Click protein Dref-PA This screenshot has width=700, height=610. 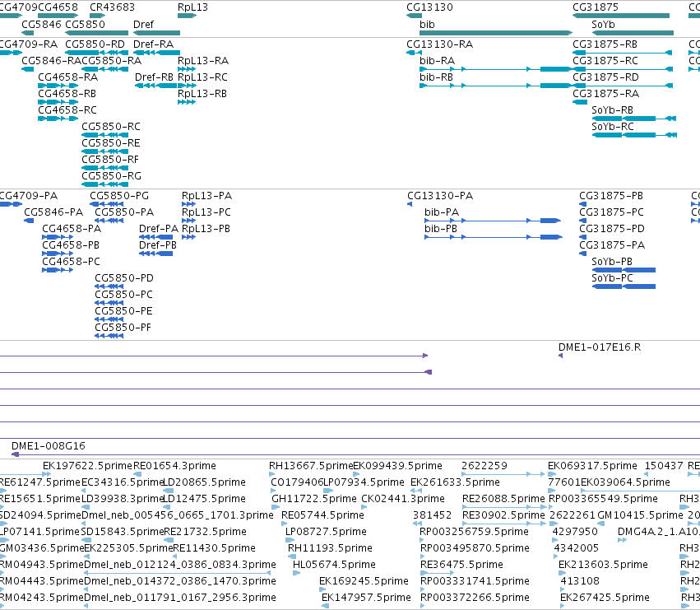coord(159,228)
